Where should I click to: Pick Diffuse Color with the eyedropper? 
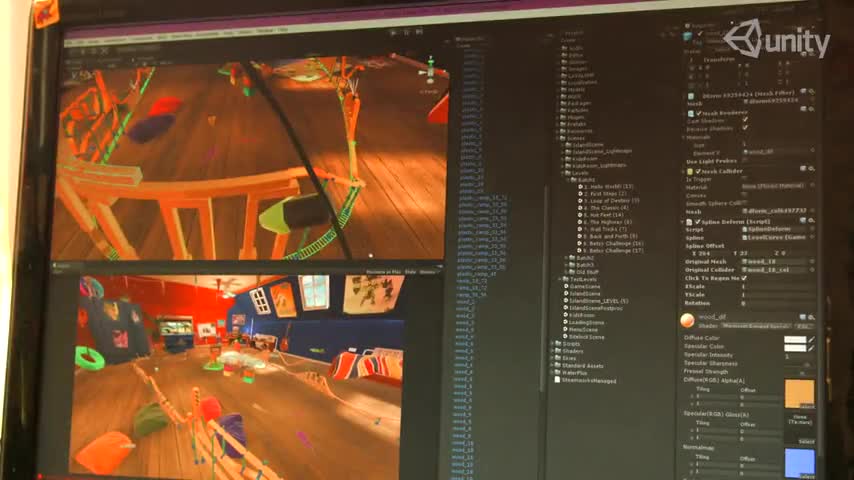click(x=812, y=339)
